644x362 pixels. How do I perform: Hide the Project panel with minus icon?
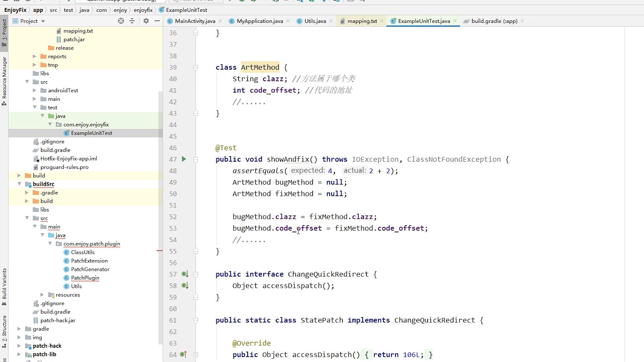[157, 21]
